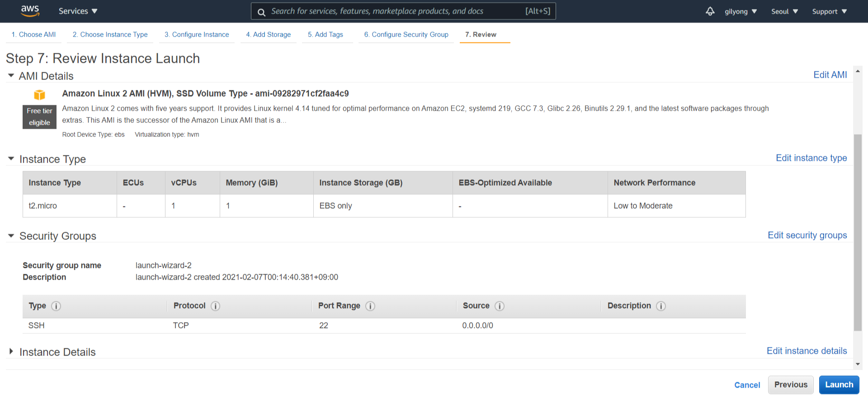
Task: Go to step 2 Choose Instance Type
Action: (x=110, y=34)
